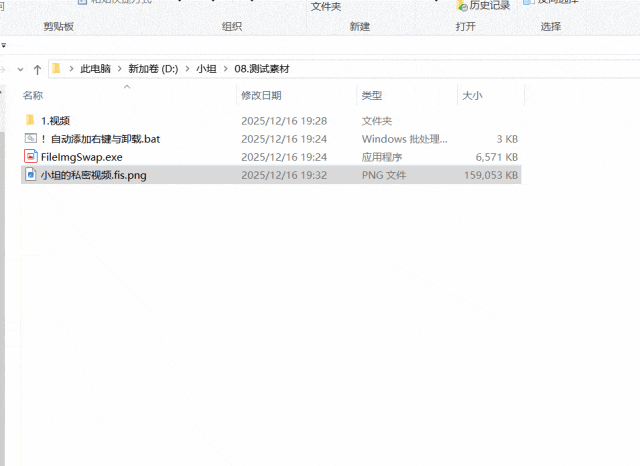Screen dimensions: 640x466
Task: Click the batch file icon
Action: 30,138
